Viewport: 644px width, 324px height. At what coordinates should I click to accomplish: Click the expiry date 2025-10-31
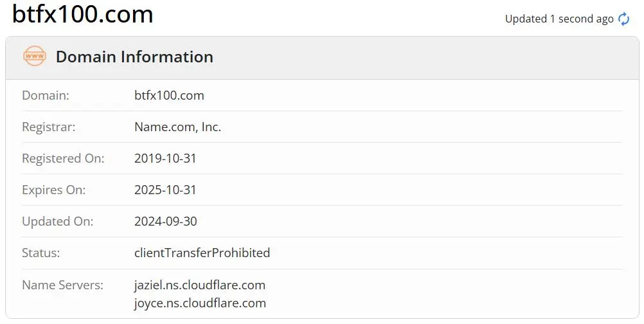tap(166, 190)
